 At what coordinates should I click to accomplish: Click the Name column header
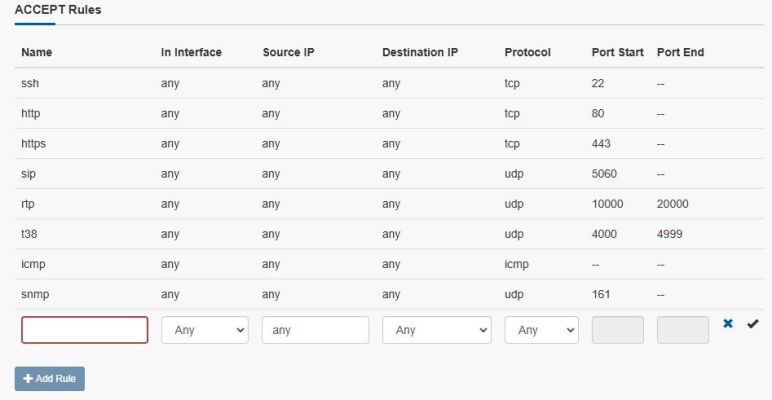click(37, 52)
